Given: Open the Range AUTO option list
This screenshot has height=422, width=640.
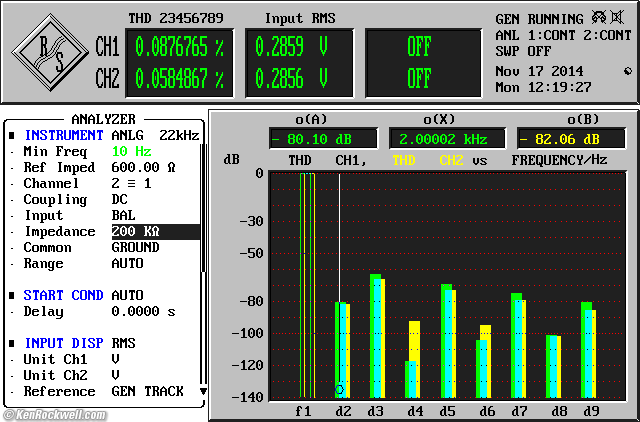Looking at the screenshot, I should click(127, 263).
